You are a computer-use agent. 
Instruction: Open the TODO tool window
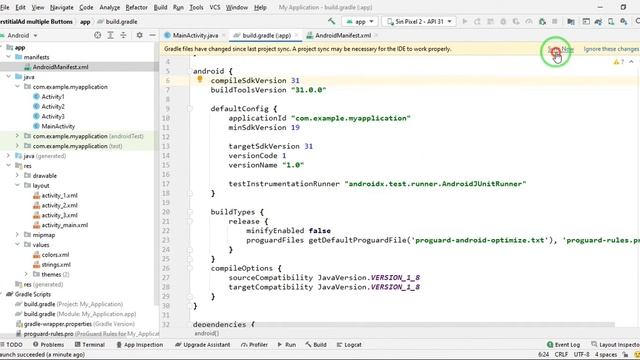click(x=12, y=344)
